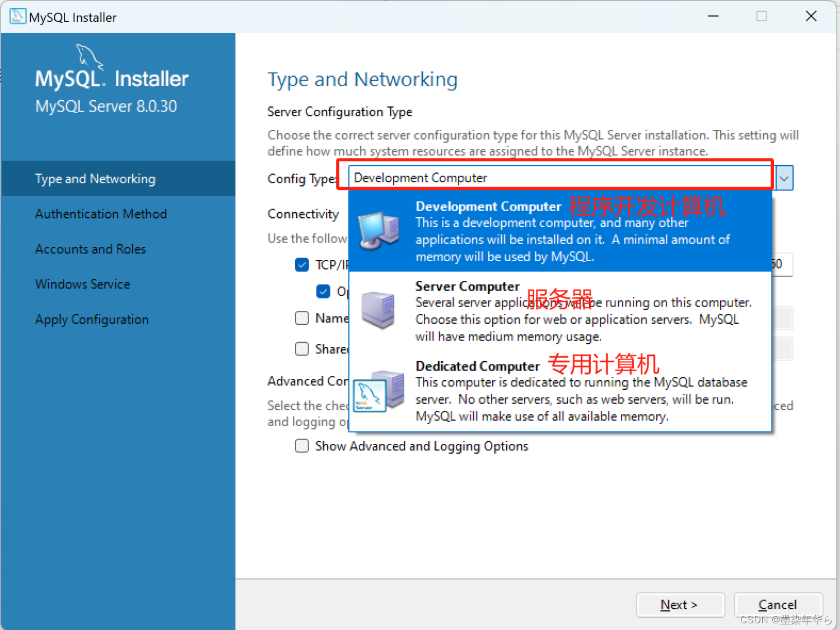Enable the Named Pipe checkbox

[x=302, y=318]
